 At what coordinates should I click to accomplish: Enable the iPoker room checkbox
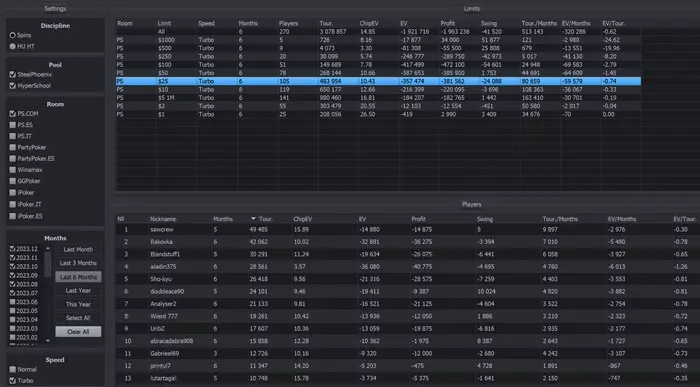[x=12, y=192]
